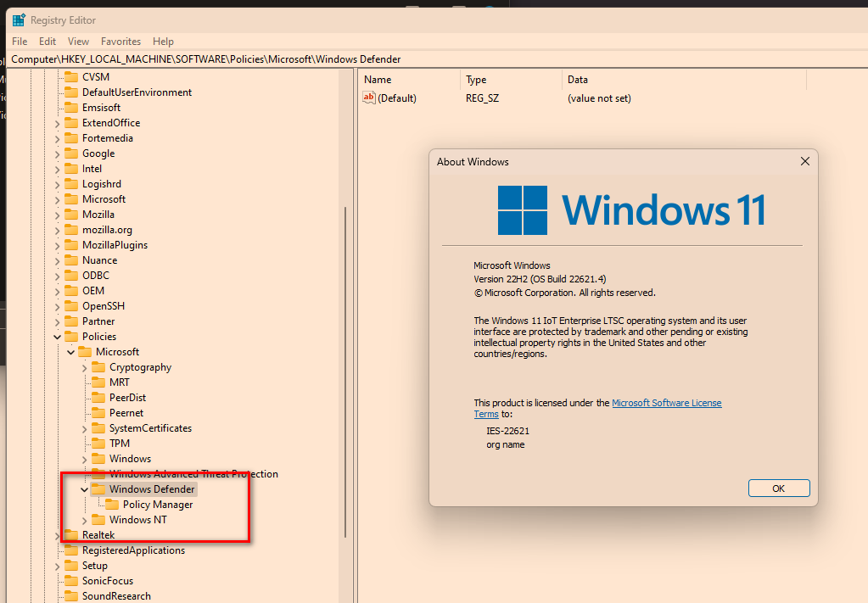Select the Realtek key
This screenshot has width=868, height=603.
pyautogui.click(x=98, y=535)
